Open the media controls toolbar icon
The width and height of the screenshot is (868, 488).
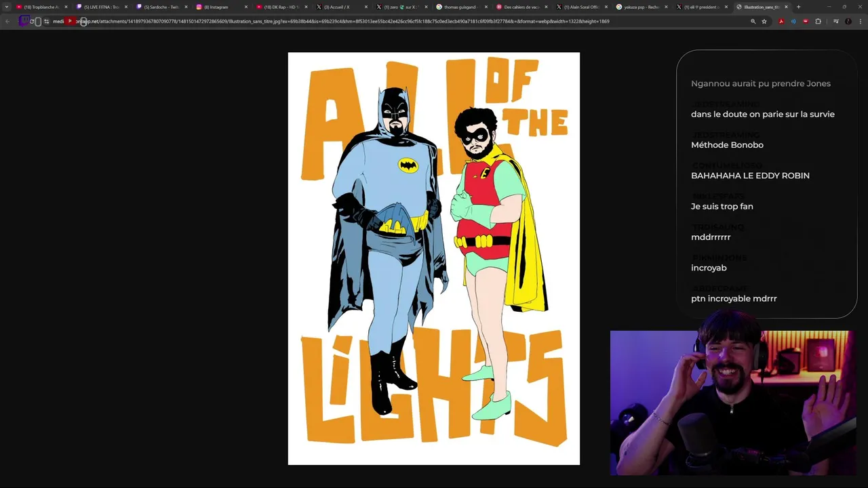tap(835, 21)
